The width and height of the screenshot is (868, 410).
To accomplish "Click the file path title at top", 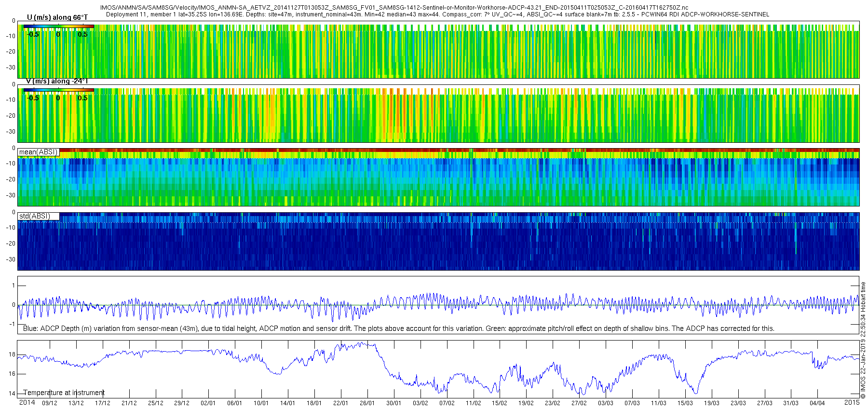I will (394, 8).
